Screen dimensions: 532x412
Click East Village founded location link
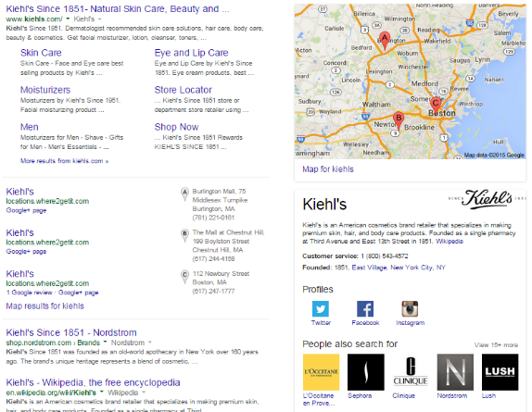(369, 268)
